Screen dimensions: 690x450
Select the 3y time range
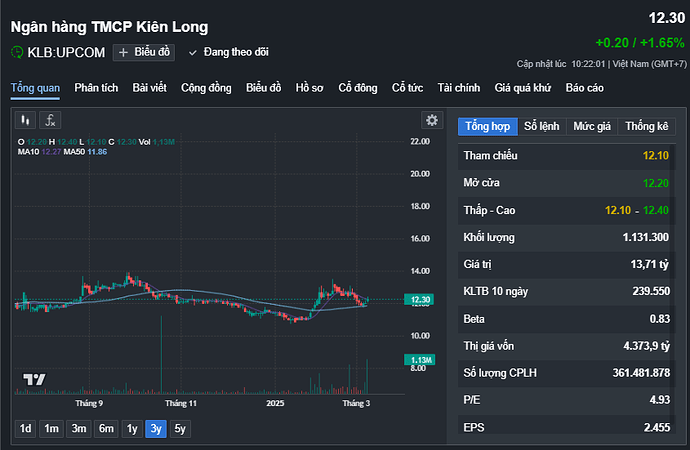click(x=156, y=428)
